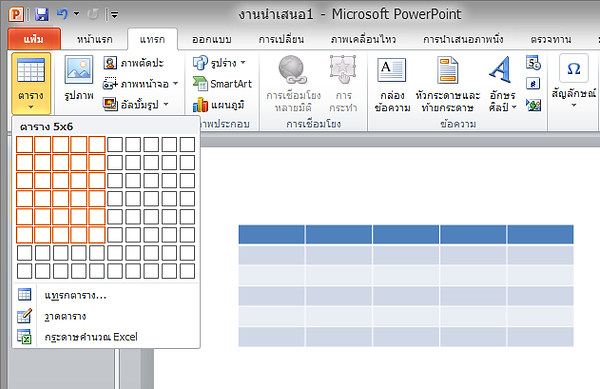The image size is (600, 389).
Task: Insert a แผนภูมิ (Chart)
Action: (218, 105)
